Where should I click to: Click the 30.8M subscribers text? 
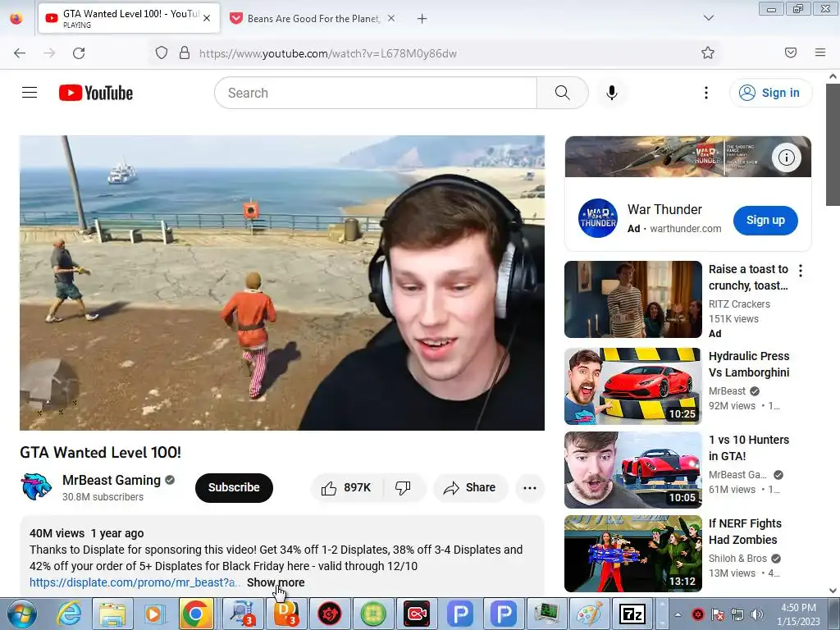(x=103, y=497)
